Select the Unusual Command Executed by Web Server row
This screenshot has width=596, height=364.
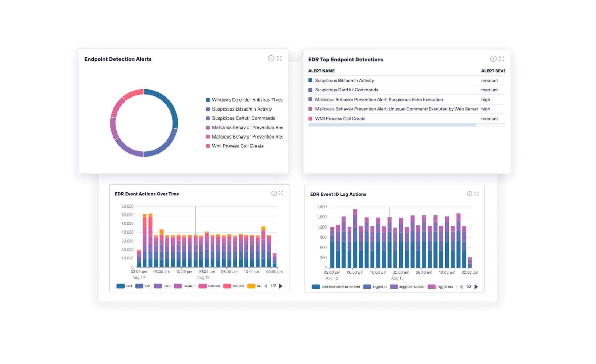tap(406, 109)
